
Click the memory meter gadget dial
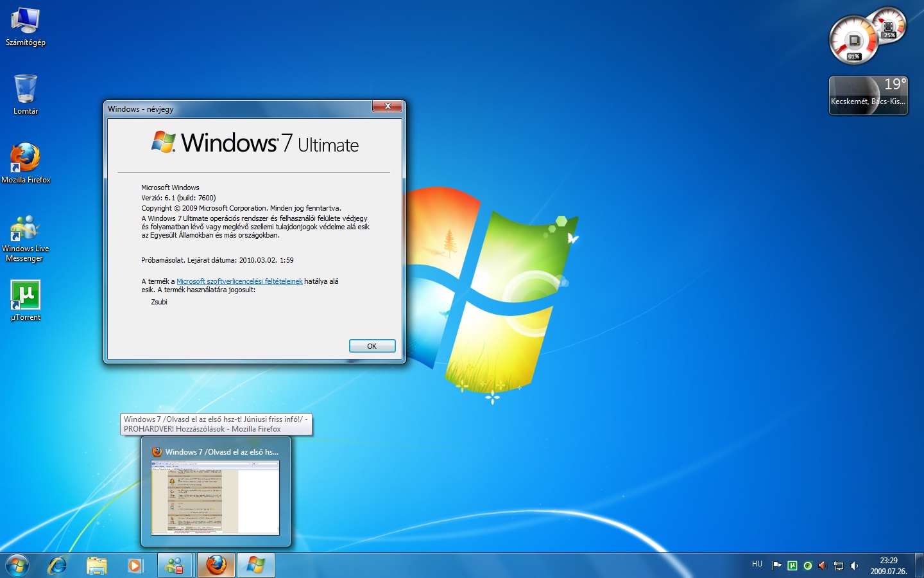pos(889,26)
